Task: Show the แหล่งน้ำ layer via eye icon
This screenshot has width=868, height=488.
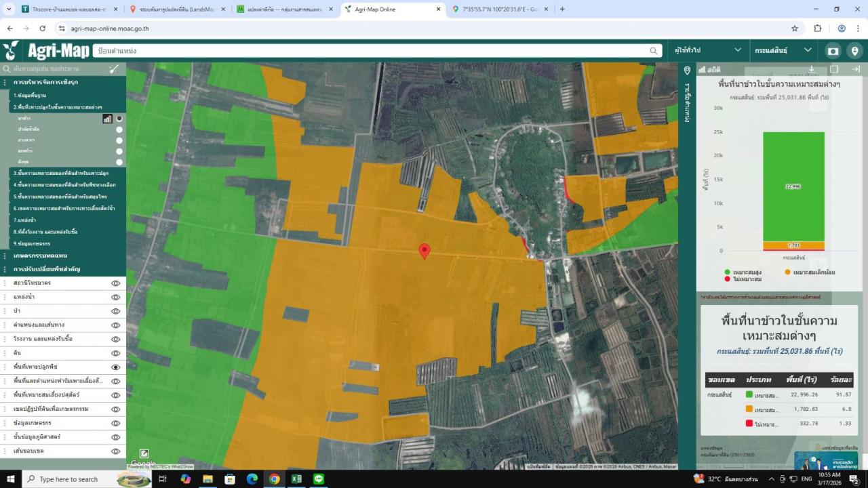Action: coord(115,297)
